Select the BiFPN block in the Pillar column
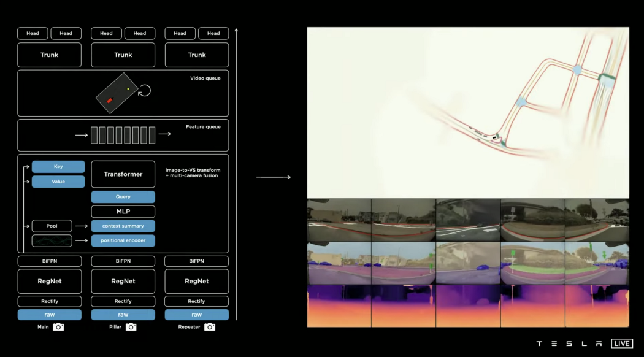Viewport: 644px width, 357px height. (x=123, y=261)
